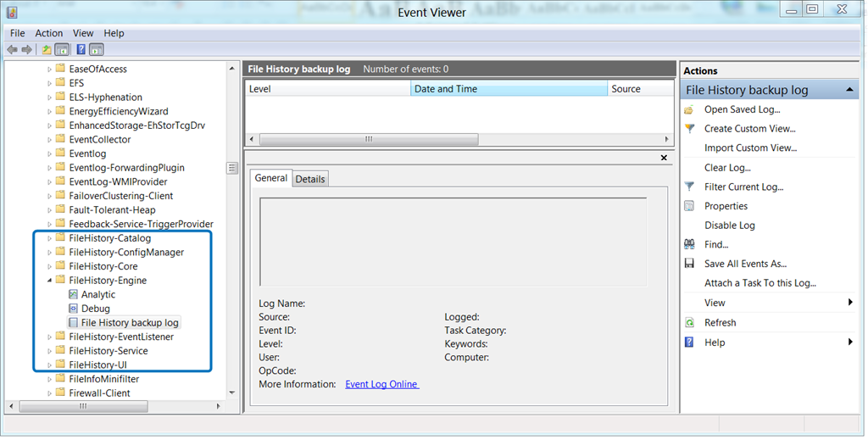Click Disable Log action
The image size is (868, 440).
730,226
